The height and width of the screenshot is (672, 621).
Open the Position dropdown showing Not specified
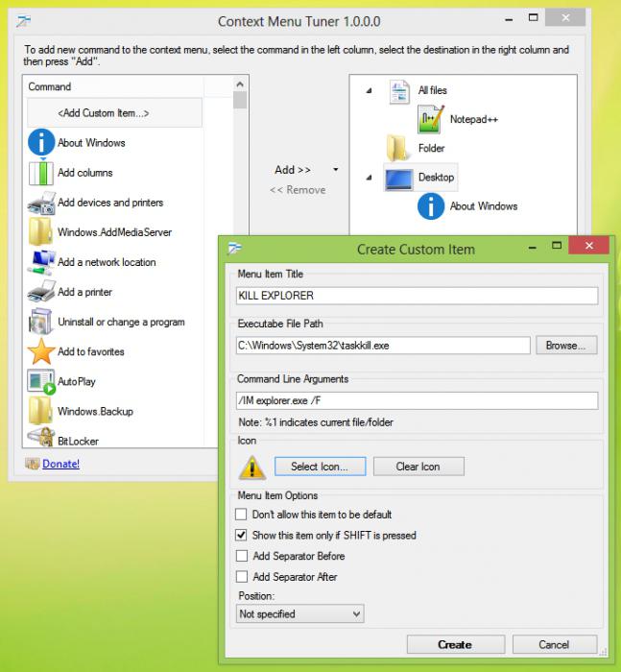(x=300, y=613)
